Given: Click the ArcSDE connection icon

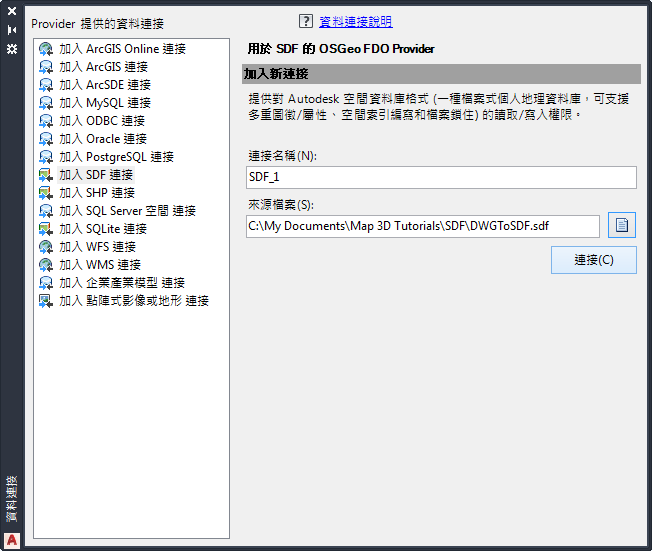Looking at the screenshot, I should tap(46, 85).
